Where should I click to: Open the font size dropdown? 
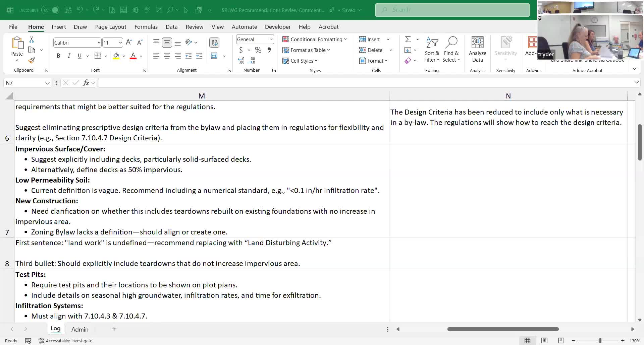pos(120,43)
